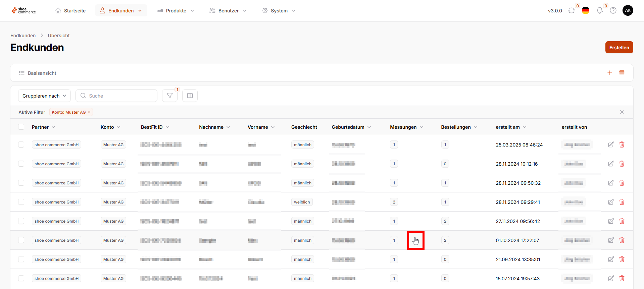Viewport: 644px width, 289px height.
Task: Go to Startseite in navigation
Action: pos(70,11)
